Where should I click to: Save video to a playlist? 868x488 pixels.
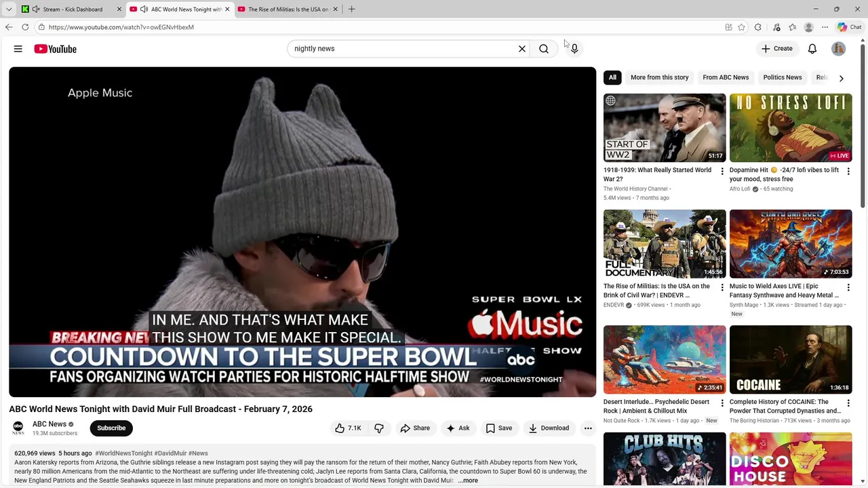pos(498,428)
